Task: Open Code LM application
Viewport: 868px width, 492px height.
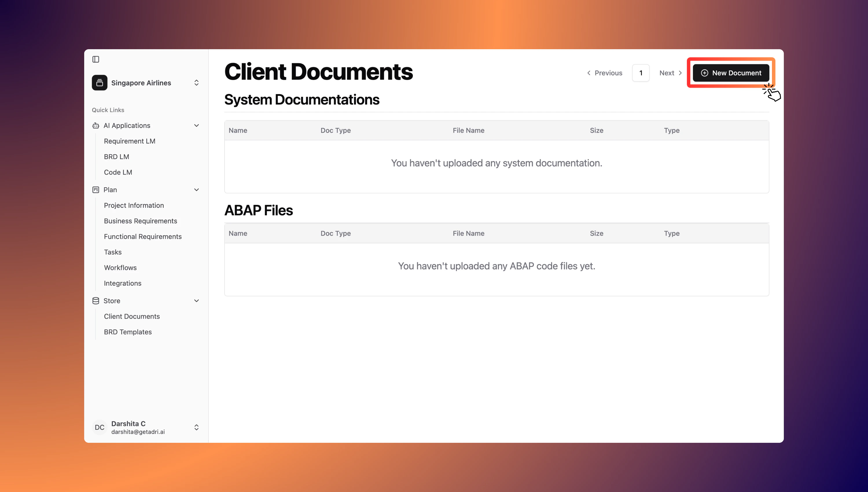Action: pyautogui.click(x=118, y=172)
